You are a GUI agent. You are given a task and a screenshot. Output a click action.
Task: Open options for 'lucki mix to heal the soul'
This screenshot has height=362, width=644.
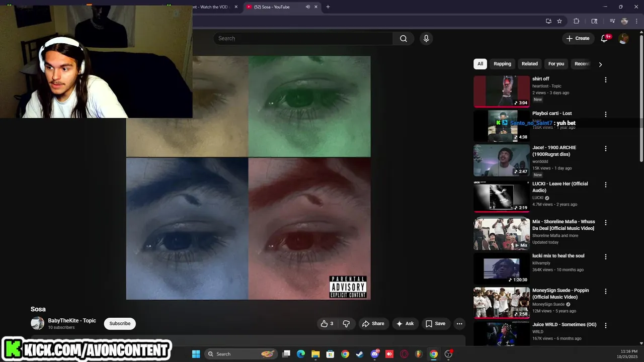(x=606, y=257)
